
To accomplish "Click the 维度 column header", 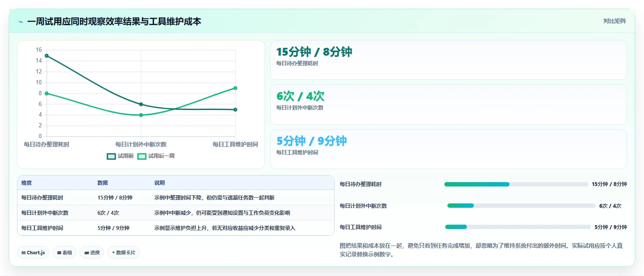I will point(27,183).
